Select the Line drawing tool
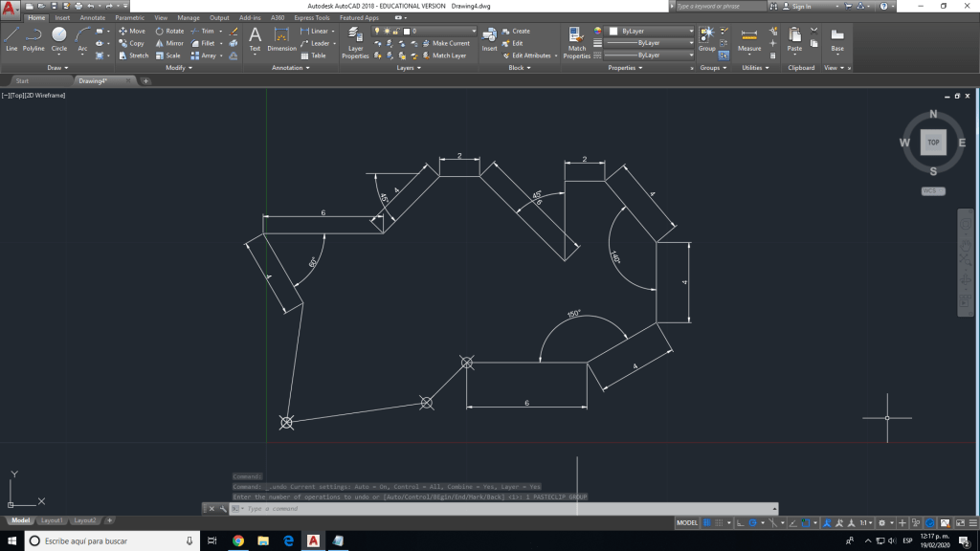The width and height of the screenshot is (980, 551). (x=11, y=38)
